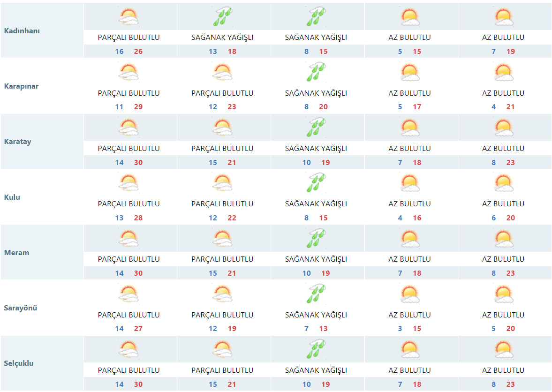552x392 pixels.
Task: Click Kulu's SAĞANAK YAĞIŞLI forecast label
Action: [316, 204]
